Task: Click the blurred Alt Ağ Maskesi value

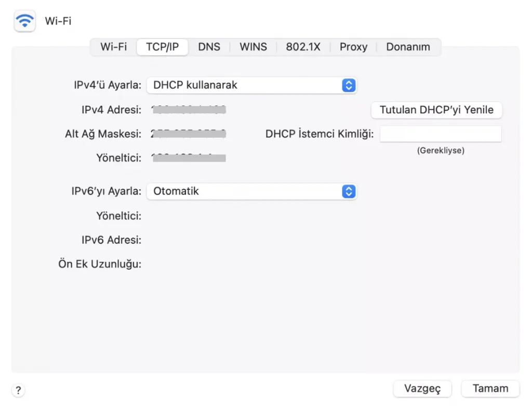Action: point(189,134)
